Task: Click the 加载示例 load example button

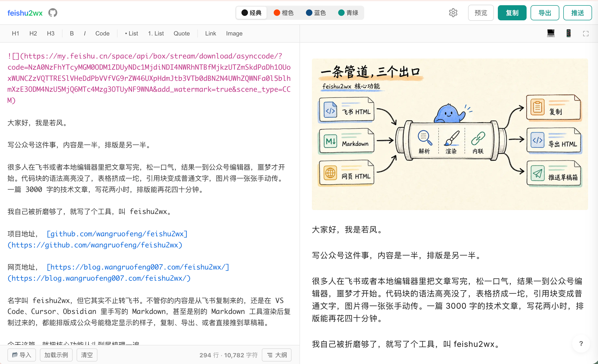Action: click(x=56, y=355)
